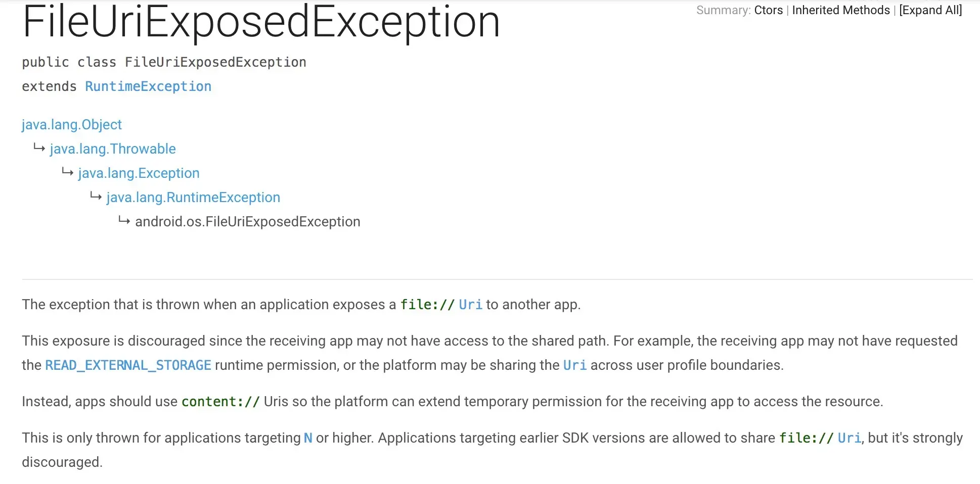Open the Uri link in the last paragraph
This screenshot has height=484, width=980.
coord(850,438)
